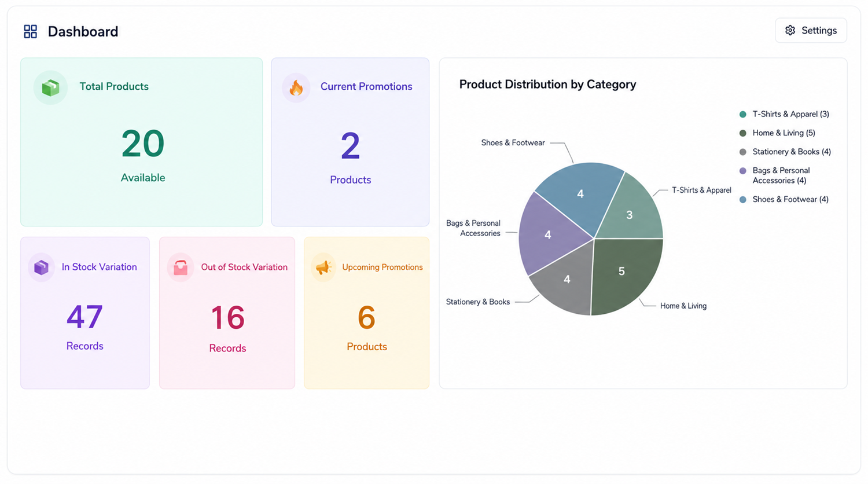The image size is (868, 484).
Task: Click legend text "T-Shirts & Apparel (3)"
Action: click(x=790, y=114)
